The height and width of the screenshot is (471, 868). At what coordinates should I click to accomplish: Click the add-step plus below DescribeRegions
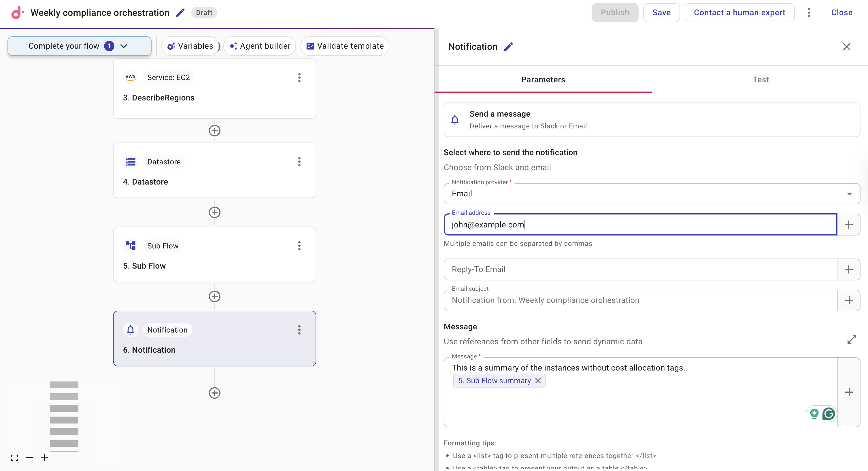click(x=214, y=131)
